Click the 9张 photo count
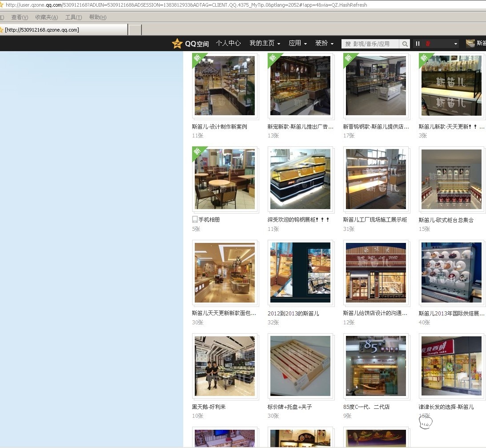 [347, 416]
